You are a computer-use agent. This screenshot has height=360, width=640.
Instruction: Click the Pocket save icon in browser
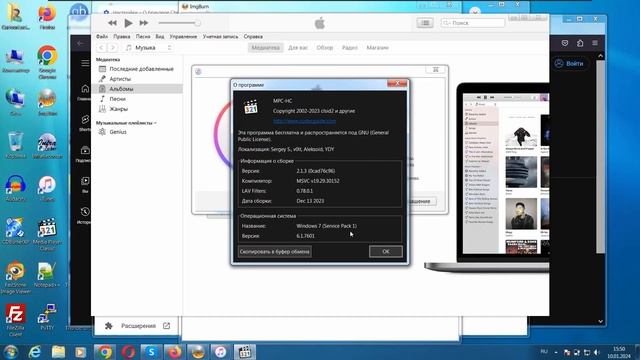[565, 43]
